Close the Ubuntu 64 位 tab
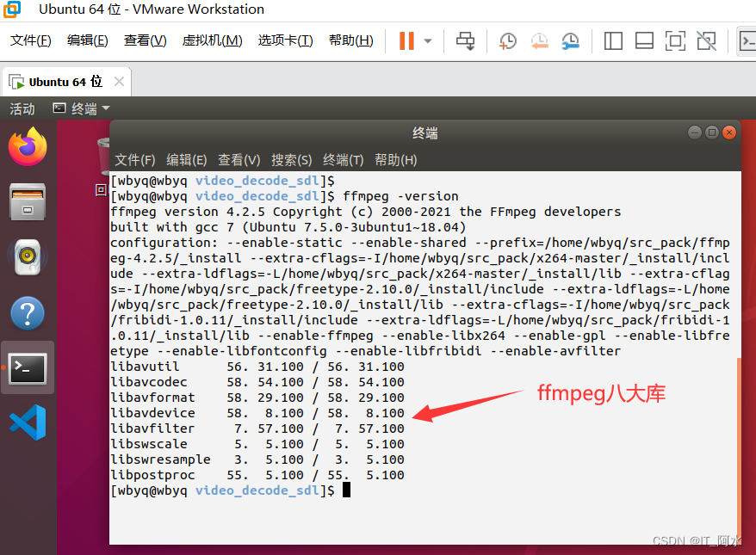 pos(119,82)
